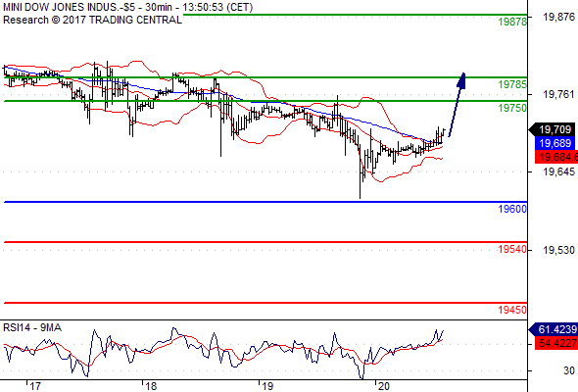
Task: Click the red 19540 support label
Action: (512, 249)
